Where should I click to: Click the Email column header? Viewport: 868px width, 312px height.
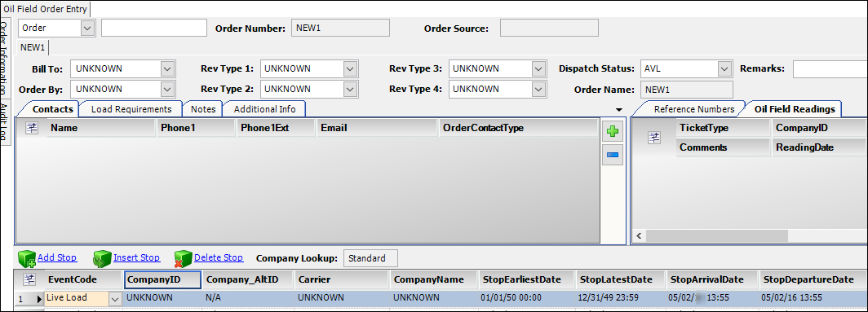coord(378,128)
